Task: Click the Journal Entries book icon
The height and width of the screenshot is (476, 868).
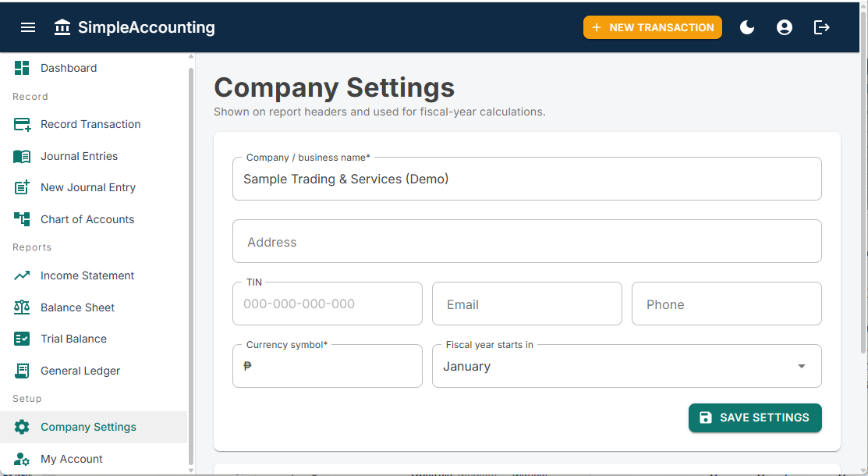Action: click(x=22, y=156)
